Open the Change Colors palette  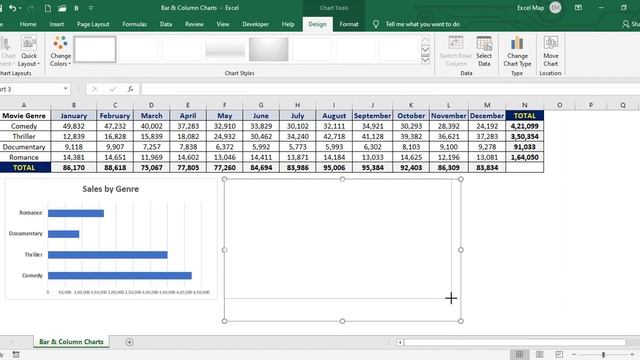pyautogui.click(x=60, y=51)
